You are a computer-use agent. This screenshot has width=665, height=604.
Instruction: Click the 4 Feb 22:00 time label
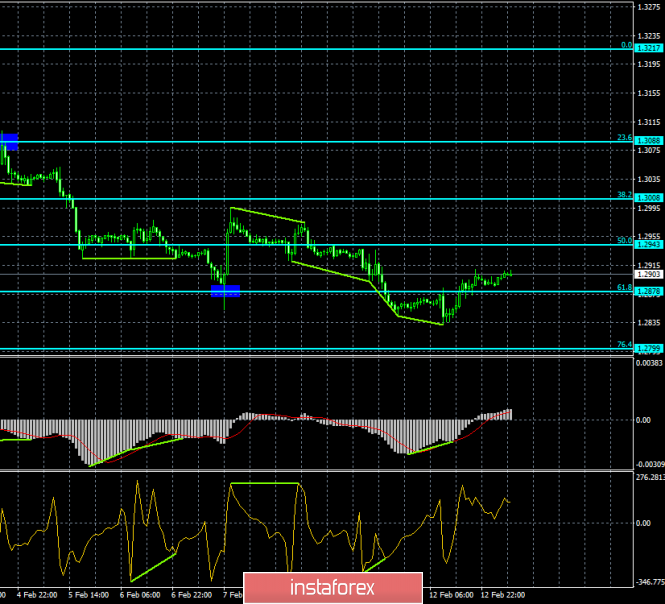[37, 595]
